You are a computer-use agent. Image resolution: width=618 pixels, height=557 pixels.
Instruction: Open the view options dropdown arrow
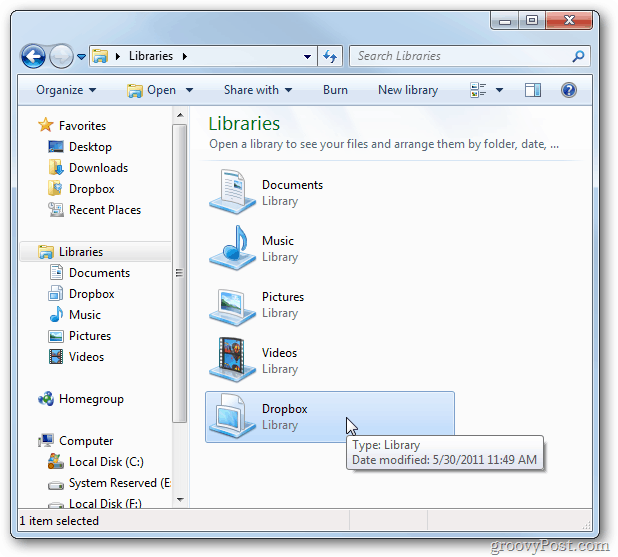point(499,90)
